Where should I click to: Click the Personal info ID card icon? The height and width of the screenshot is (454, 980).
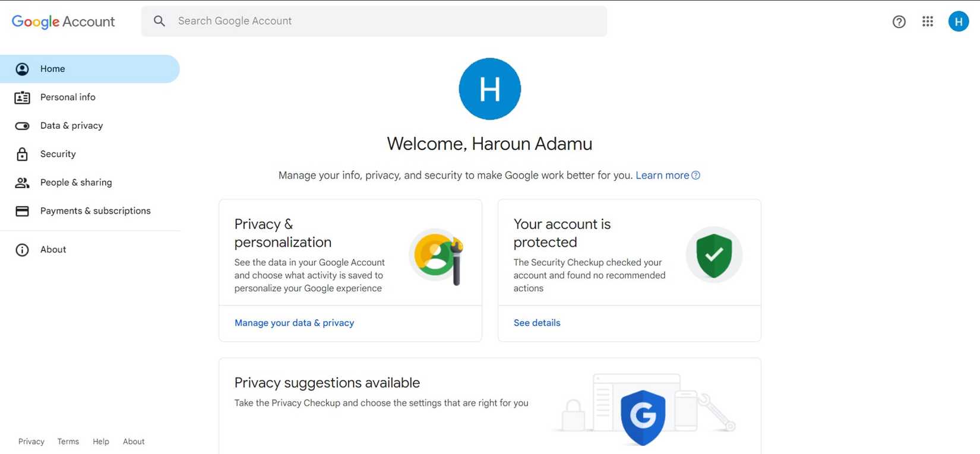click(x=22, y=97)
